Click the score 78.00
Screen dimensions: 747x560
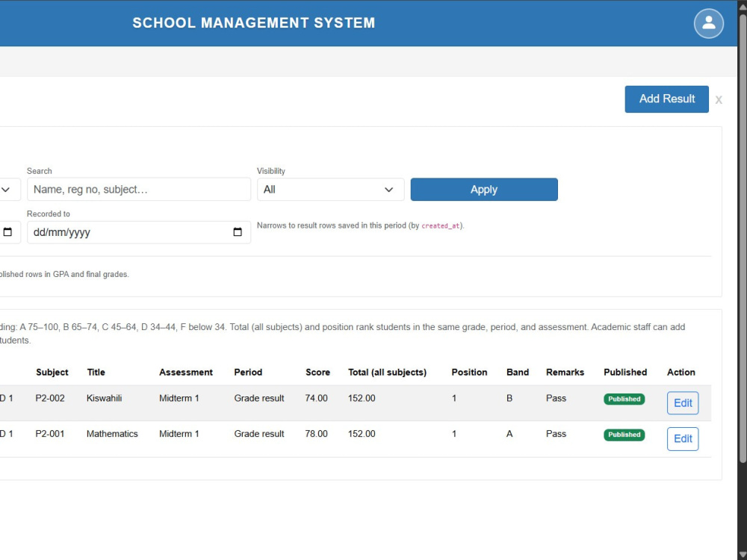point(316,434)
